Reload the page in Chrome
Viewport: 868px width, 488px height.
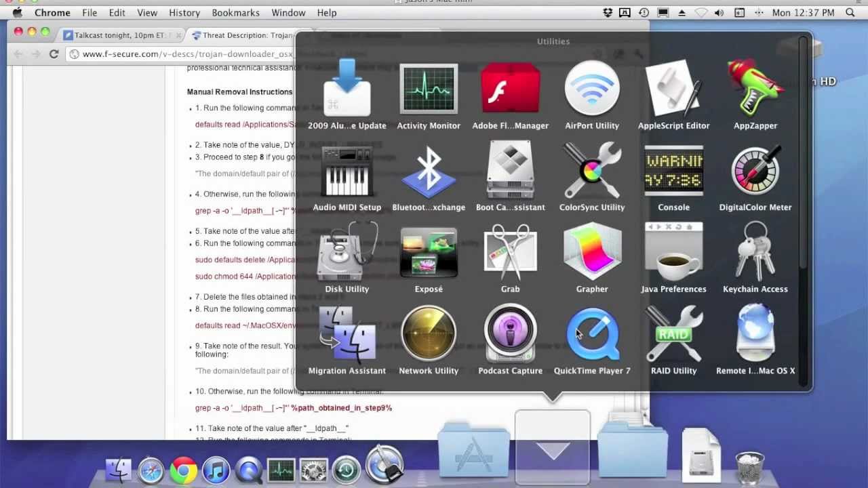pos(54,54)
